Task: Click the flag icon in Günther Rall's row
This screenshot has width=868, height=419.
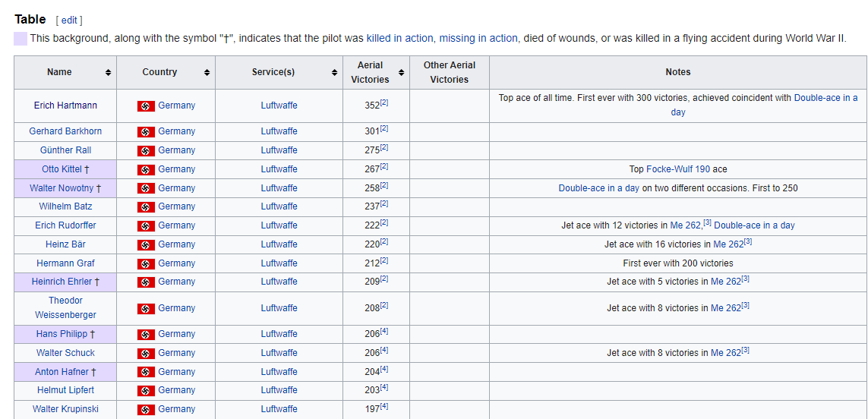Action: (x=146, y=150)
